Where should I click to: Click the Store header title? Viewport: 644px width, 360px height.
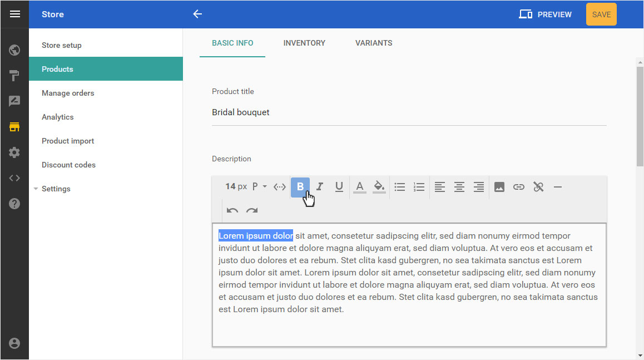click(53, 14)
